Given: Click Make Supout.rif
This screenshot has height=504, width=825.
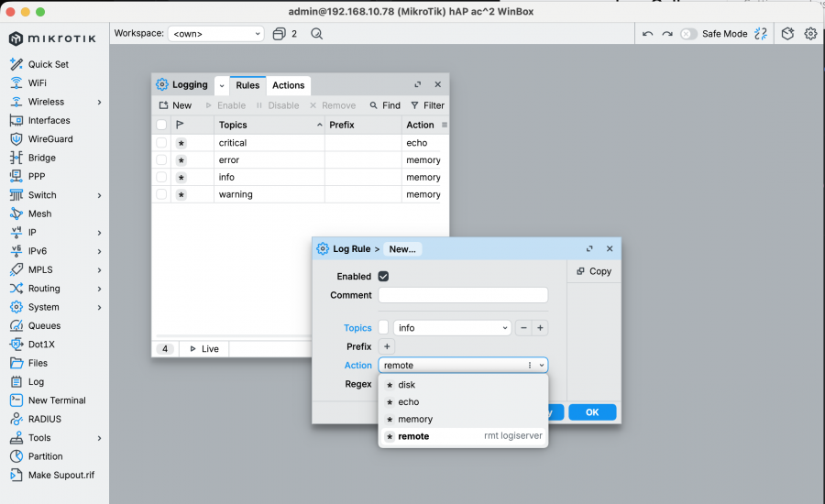Looking at the screenshot, I should click(x=52, y=475).
